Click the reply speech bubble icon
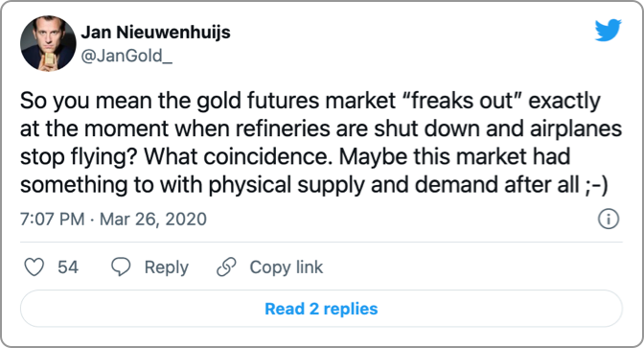This screenshot has height=348, width=644. (x=121, y=267)
